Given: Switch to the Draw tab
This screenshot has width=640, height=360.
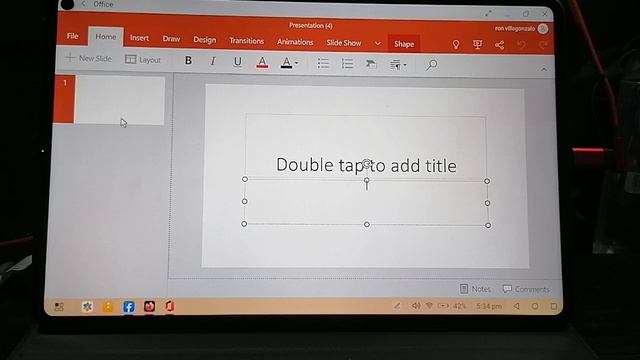Looking at the screenshot, I should [x=171, y=39].
